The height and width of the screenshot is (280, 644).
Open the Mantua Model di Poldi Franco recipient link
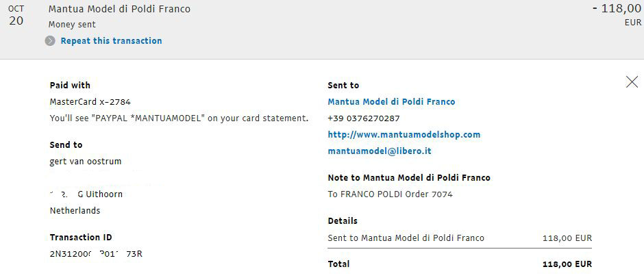(x=391, y=102)
